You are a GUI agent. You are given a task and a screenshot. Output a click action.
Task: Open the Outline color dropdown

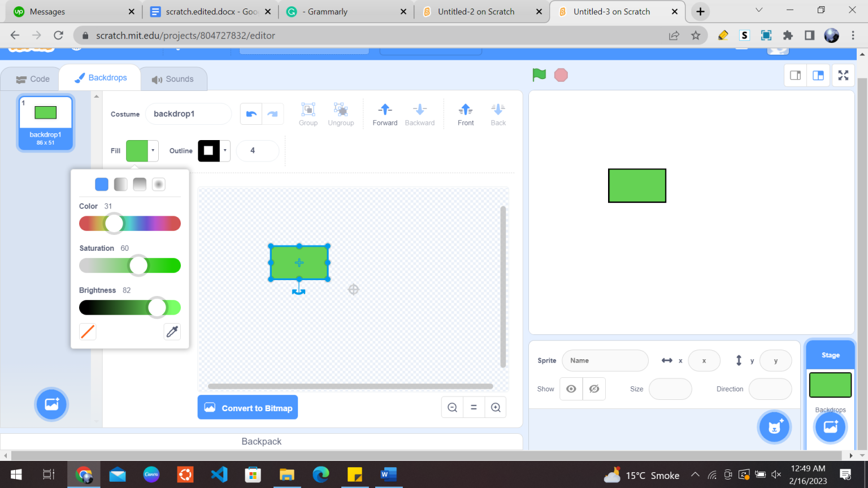pyautogui.click(x=224, y=151)
